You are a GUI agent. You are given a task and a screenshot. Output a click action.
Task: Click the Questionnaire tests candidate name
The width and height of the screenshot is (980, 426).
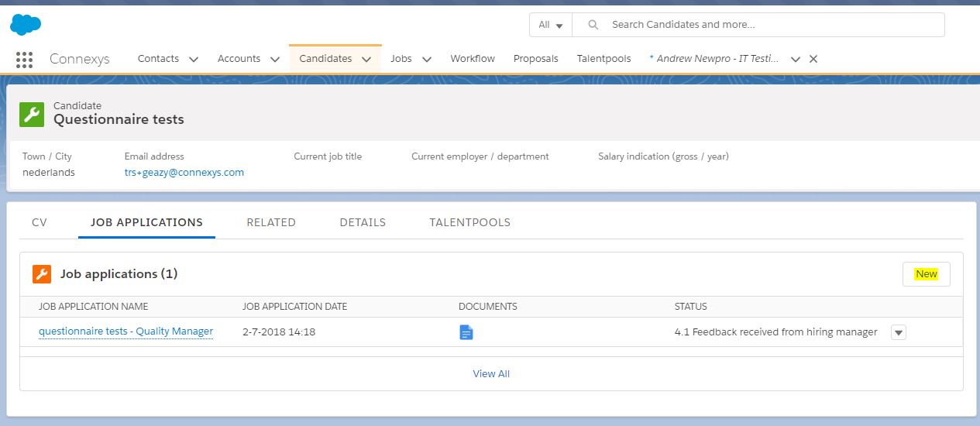(x=119, y=119)
